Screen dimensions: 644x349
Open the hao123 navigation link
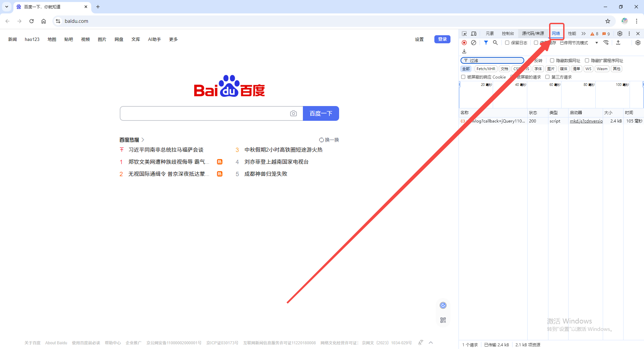pos(32,39)
